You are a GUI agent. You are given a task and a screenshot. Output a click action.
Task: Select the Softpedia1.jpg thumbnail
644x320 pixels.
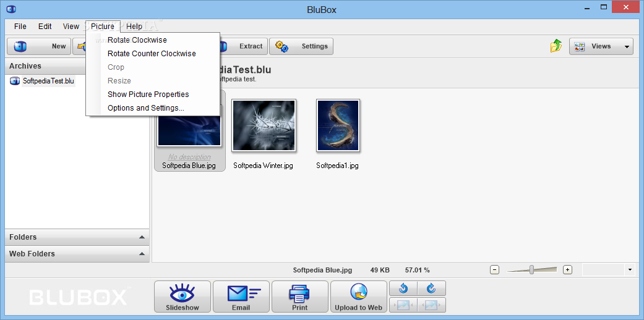(338, 125)
